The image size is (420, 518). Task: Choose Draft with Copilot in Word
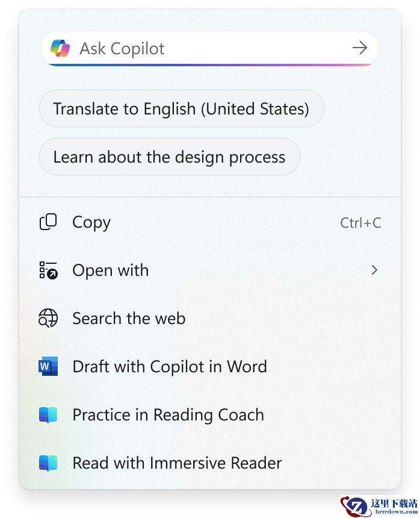click(x=170, y=366)
